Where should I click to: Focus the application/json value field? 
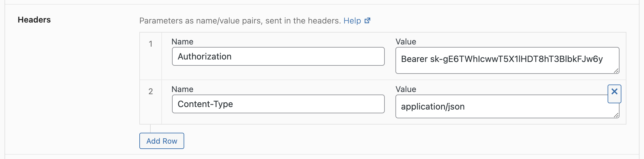507,106
